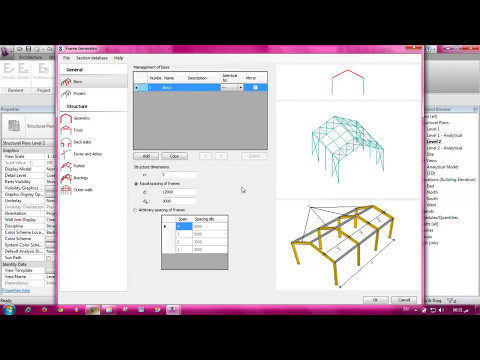Select the Eaves and Attics icon
Image resolution: width=480 pixels, height=360 pixels.
point(66,154)
